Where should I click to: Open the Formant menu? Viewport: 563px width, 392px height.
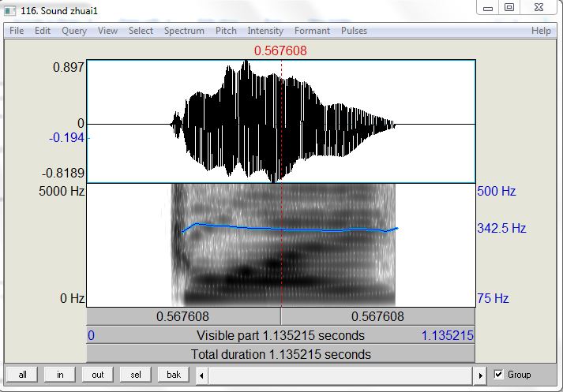click(312, 31)
